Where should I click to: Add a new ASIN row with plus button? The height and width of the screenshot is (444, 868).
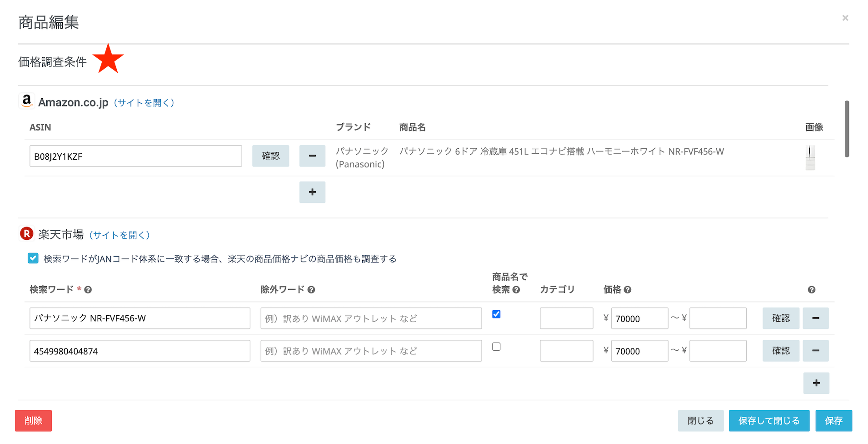pos(312,192)
